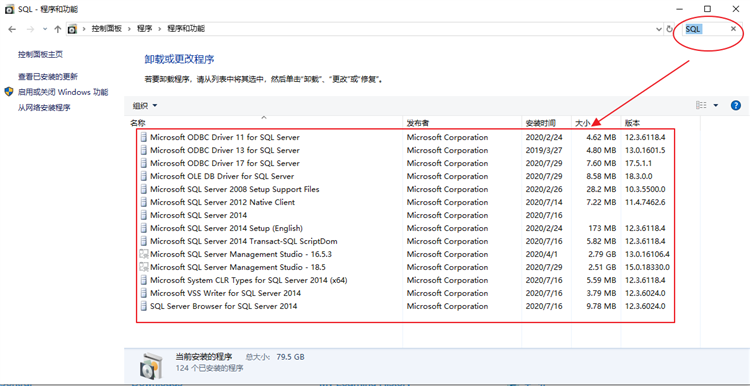
Task: Click icon of Transact-SQL ScriptDom row
Action: tap(144, 241)
